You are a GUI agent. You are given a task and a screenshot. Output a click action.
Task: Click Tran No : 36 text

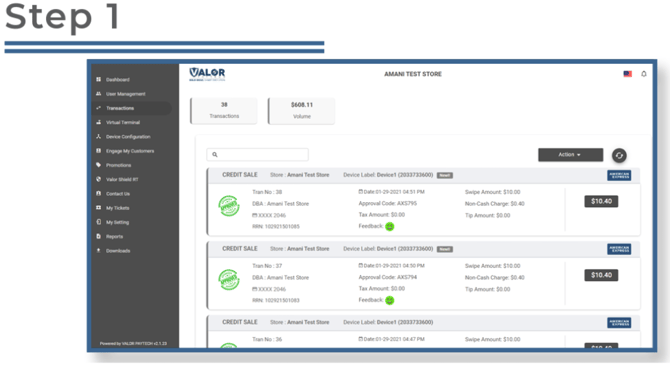pyautogui.click(x=267, y=339)
